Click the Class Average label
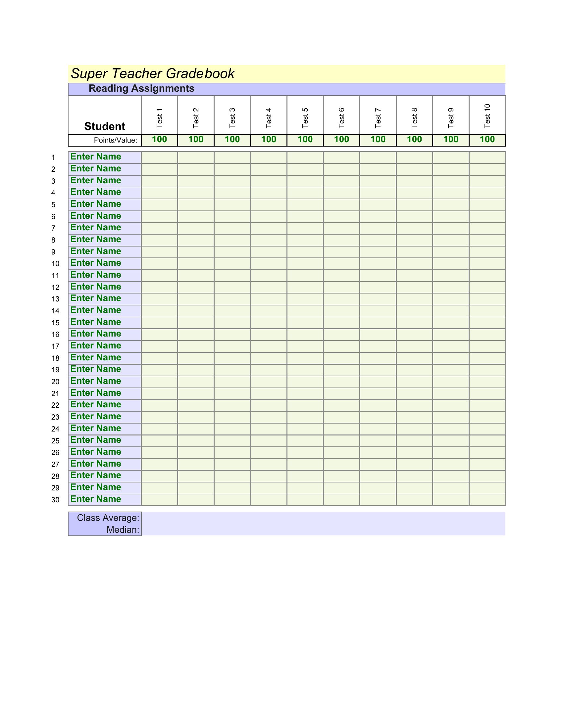Viewport: 563px width, 728px height. click(x=108, y=518)
